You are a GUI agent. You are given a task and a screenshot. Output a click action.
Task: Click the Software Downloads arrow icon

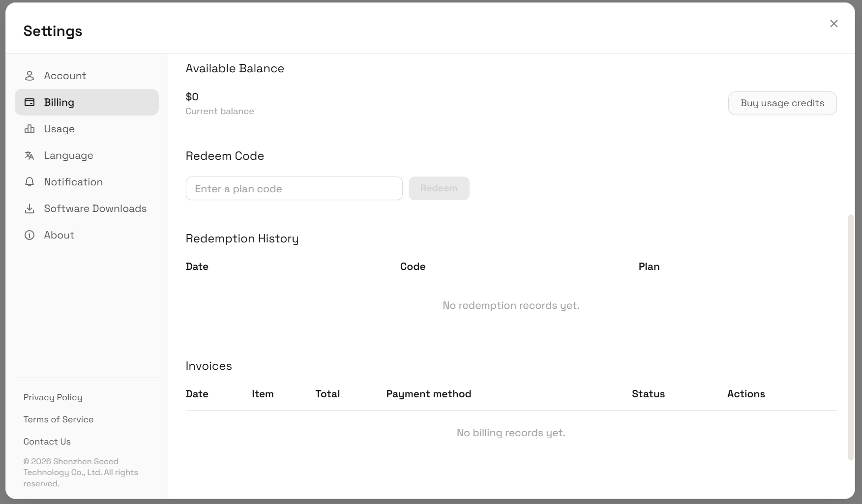tap(30, 208)
